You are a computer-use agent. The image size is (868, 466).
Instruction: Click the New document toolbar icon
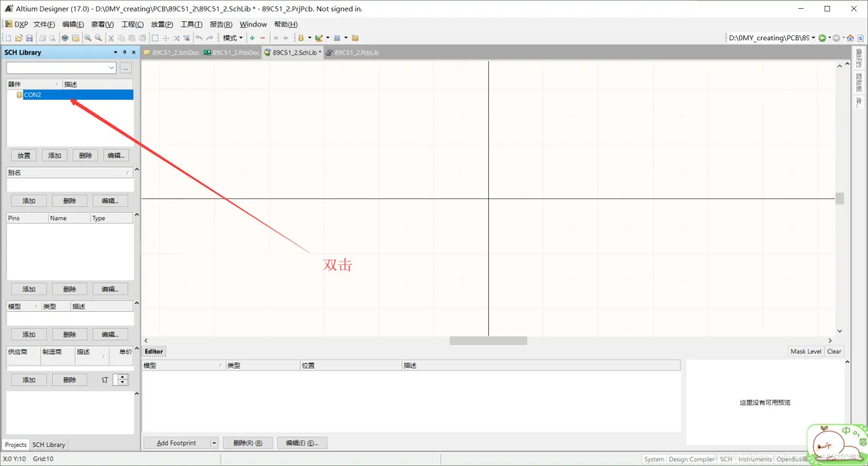pos(8,37)
